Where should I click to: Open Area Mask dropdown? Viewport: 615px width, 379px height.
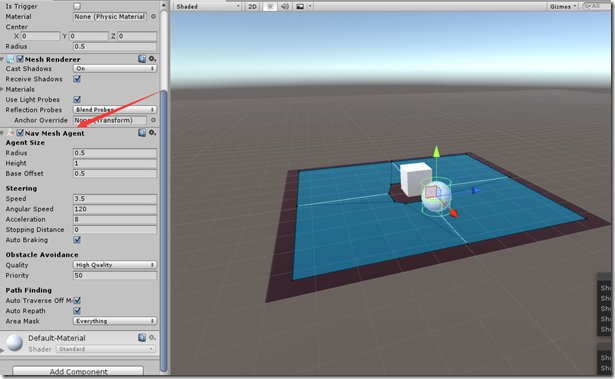pos(115,321)
